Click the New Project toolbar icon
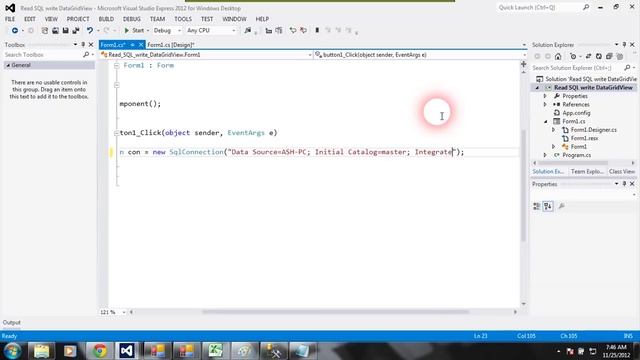The image size is (640, 360). [x=44, y=31]
